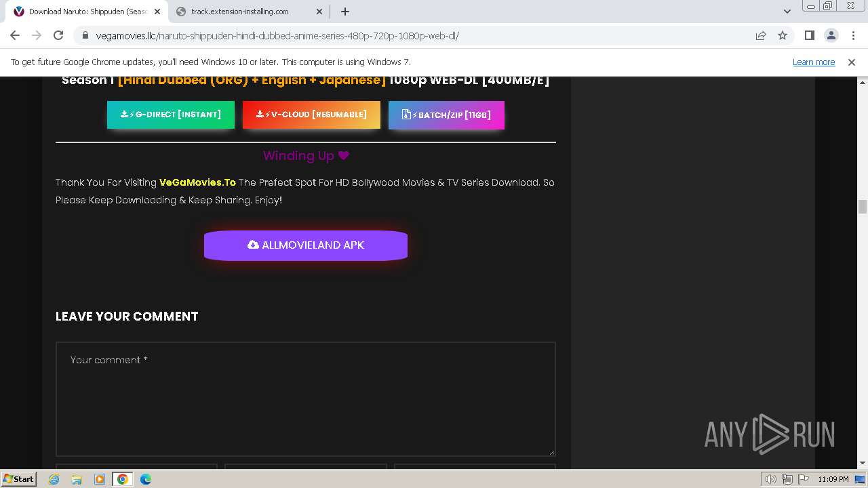Click the address bar URL
This screenshot has height=488, width=868.
pyautogui.click(x=277, y=35)
